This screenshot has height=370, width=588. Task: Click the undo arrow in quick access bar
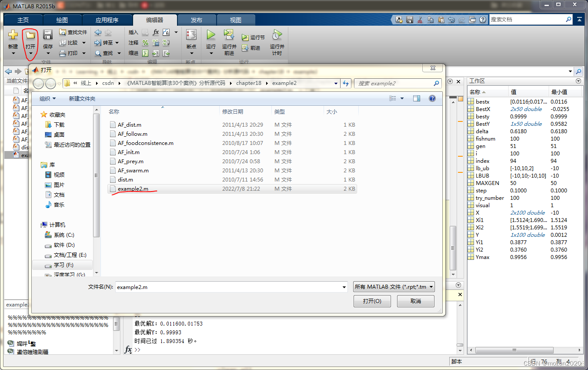451,20
